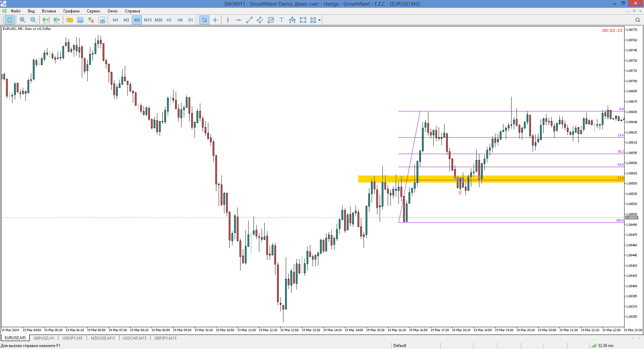Expand the objects shapes dropdown arrow

pyautogui.click(x=319, y=20)
